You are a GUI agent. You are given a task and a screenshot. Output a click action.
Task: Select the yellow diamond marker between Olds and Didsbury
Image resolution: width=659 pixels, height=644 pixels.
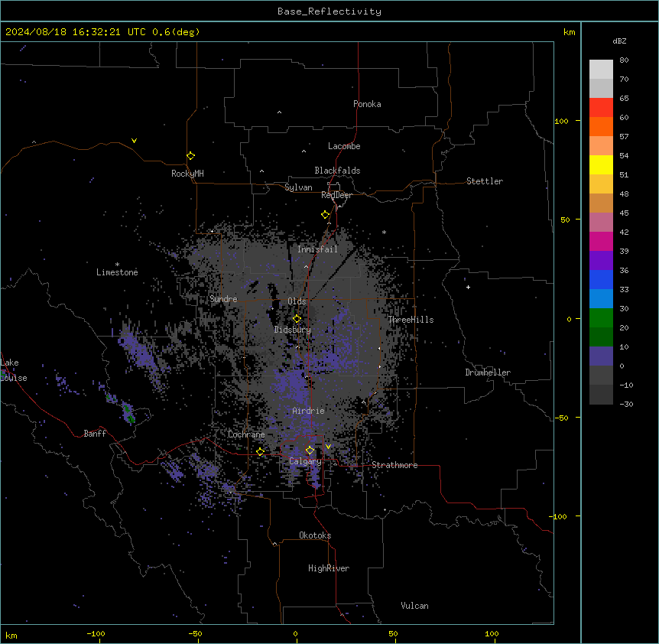coord(297,319)
